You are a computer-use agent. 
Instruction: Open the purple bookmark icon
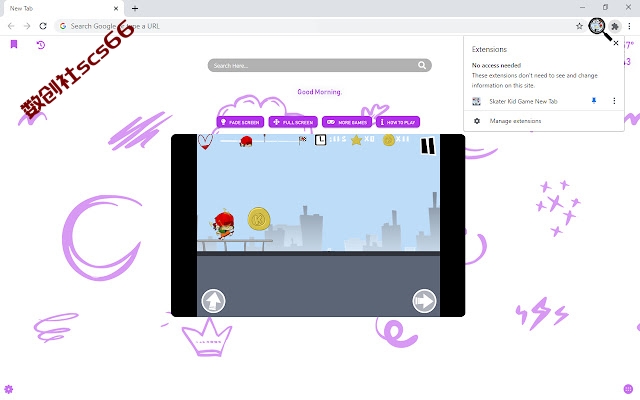click(14, 44)
